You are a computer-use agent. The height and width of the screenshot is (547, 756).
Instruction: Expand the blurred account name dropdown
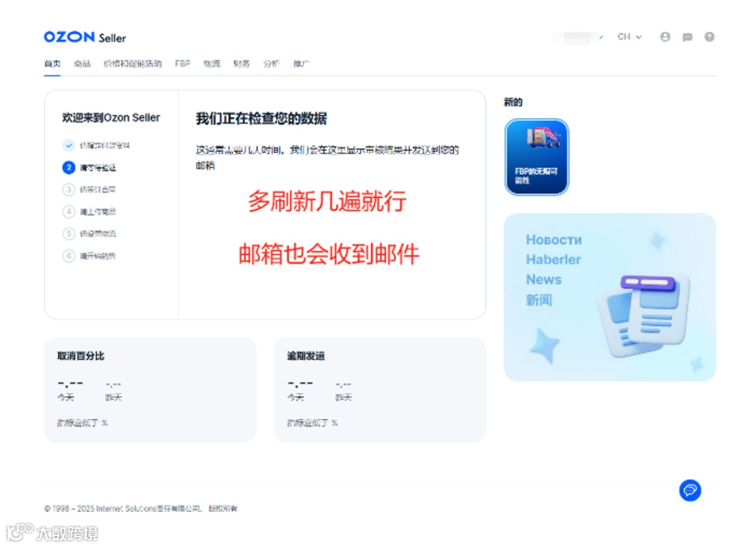[x=578, y=37]
